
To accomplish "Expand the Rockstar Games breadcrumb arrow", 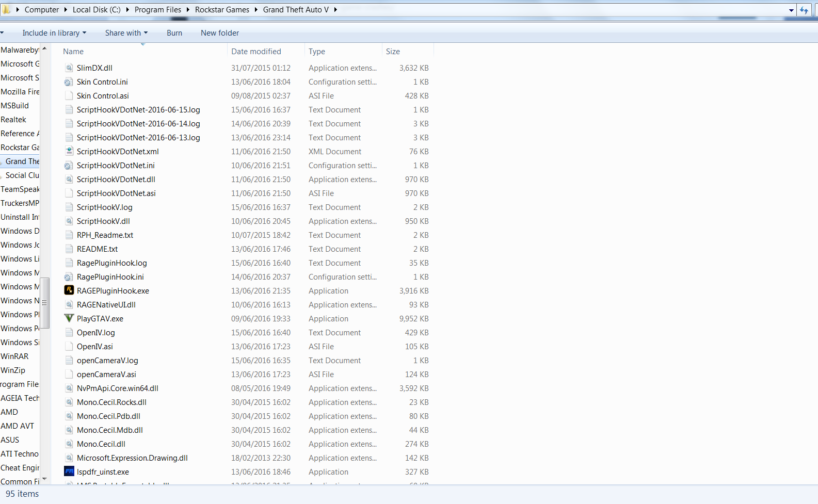I will 256,9.
